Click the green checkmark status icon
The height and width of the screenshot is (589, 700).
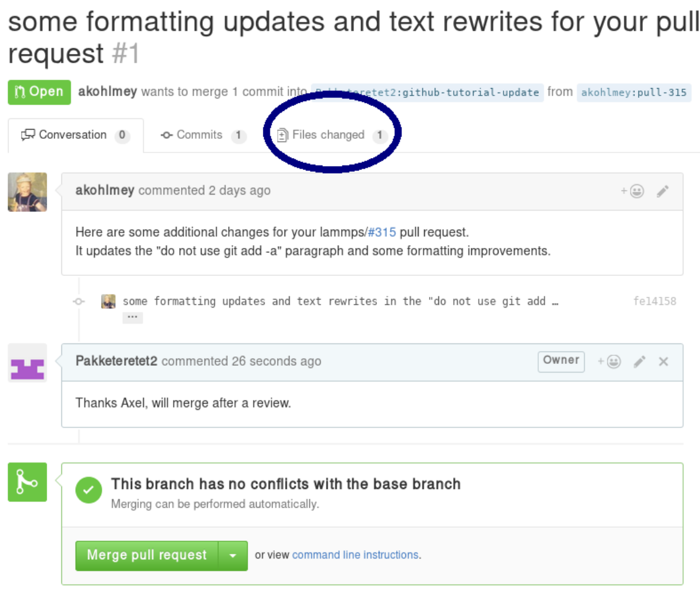89,490
